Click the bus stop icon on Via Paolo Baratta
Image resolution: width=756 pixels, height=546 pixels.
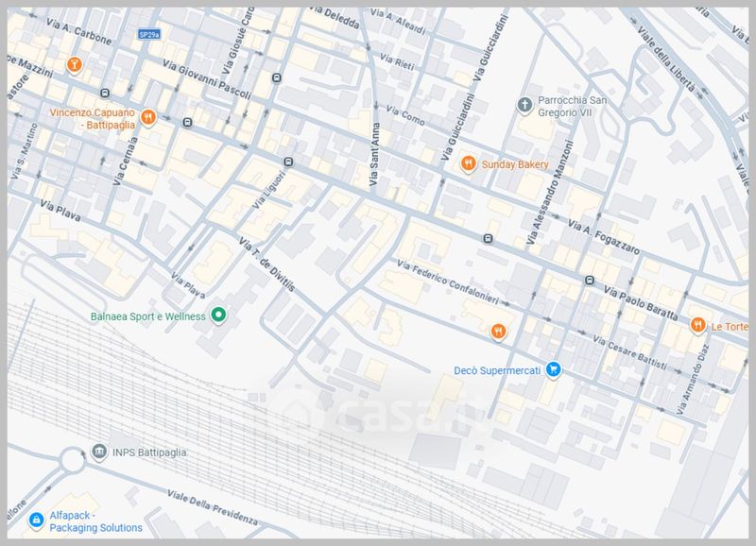[x=588, y=281]
